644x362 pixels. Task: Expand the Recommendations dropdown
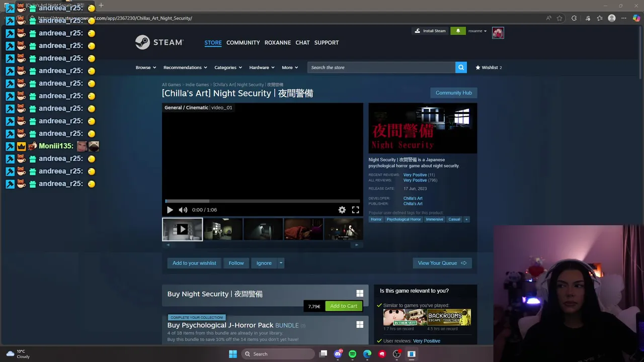click(x=185, y=67)
